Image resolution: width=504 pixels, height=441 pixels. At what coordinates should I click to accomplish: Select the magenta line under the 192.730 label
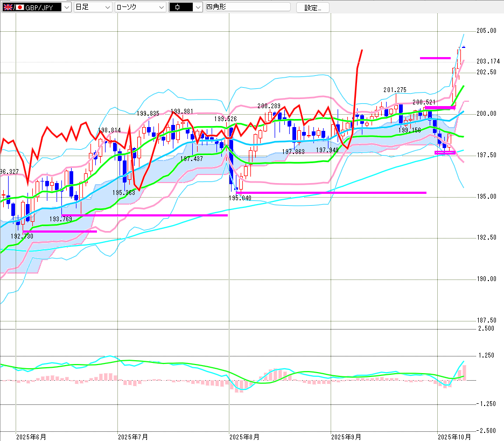(59, 232)
